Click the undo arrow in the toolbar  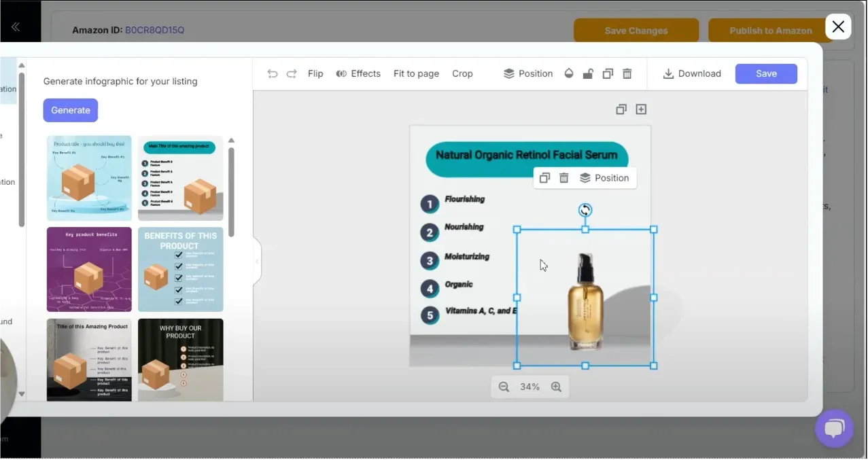273,74
